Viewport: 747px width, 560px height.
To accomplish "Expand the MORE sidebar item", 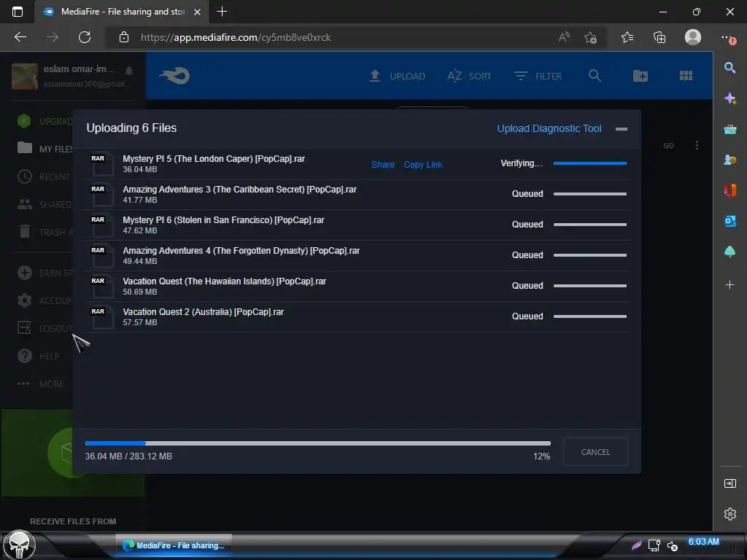I will click(41, 384).
